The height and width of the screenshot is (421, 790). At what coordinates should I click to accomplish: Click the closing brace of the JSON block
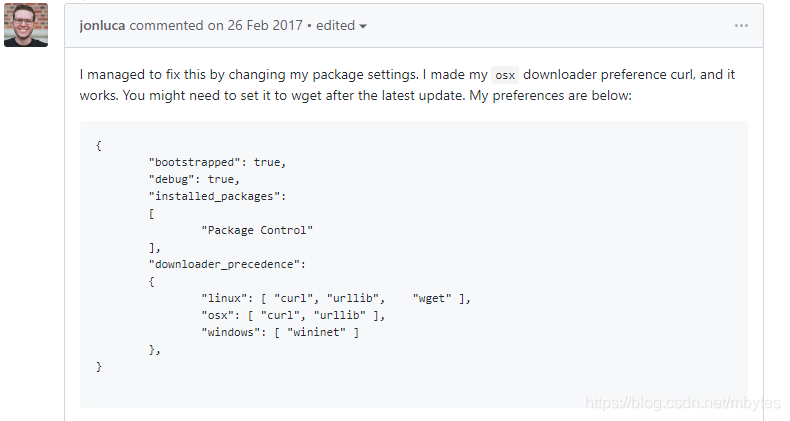(x=99, y=367)
